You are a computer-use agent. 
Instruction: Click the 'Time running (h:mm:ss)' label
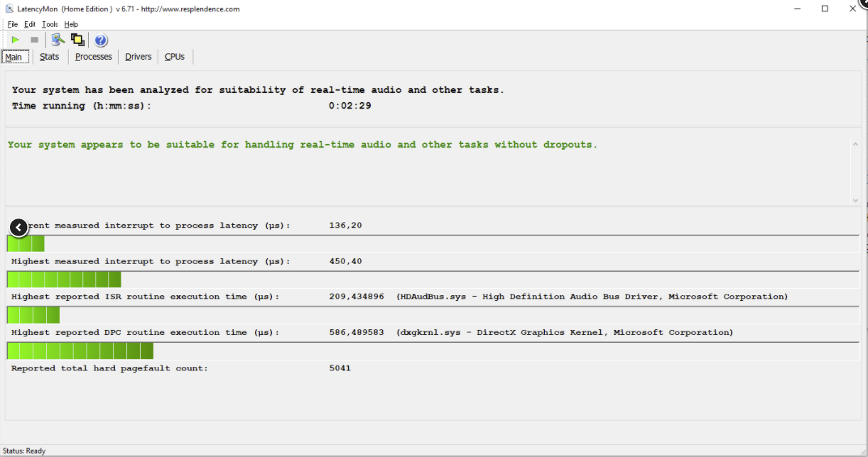click(x=82, y=106)
